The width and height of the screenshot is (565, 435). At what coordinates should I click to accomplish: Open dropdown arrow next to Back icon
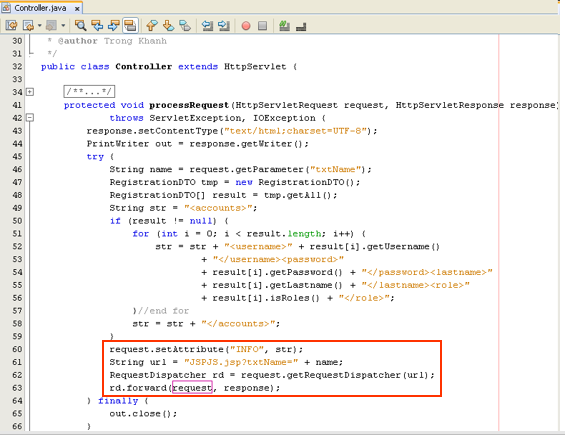[x=40, y=26]
